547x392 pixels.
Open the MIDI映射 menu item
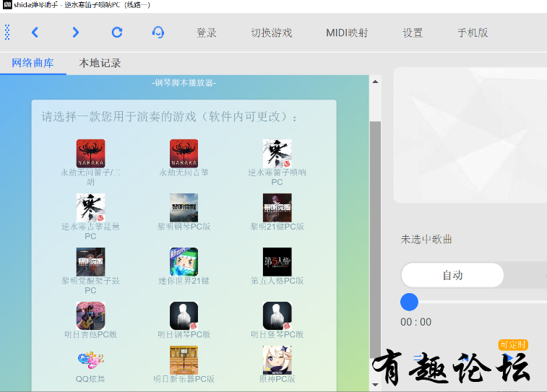tap(347, 32)
